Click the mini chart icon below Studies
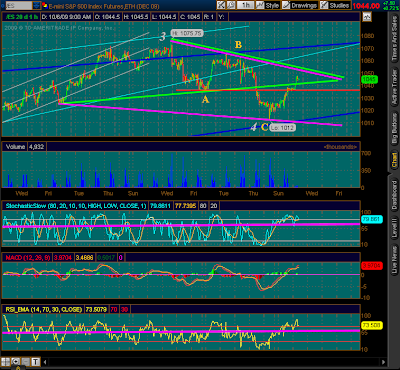 (x=367, y=17)
